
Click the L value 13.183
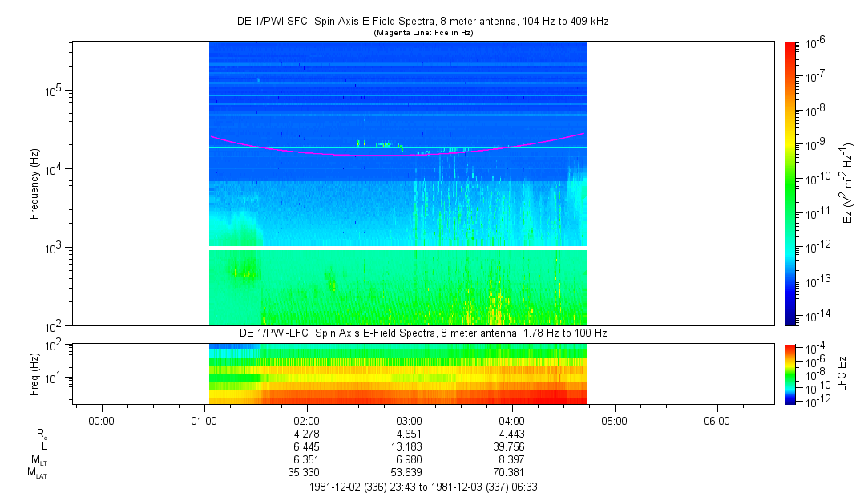click(410, 446)
